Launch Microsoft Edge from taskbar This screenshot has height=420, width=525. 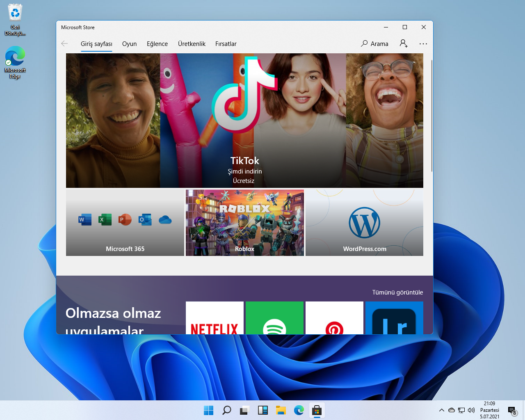(299, 410)
